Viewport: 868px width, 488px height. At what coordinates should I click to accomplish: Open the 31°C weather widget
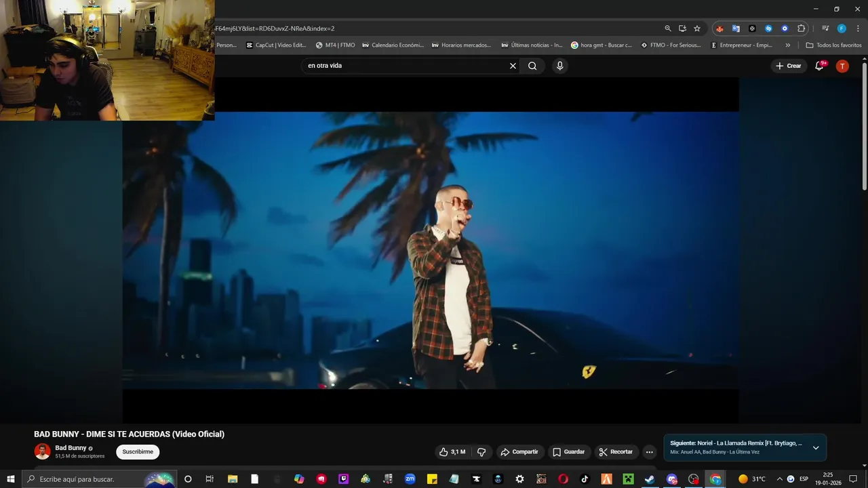tap(752, 479)
